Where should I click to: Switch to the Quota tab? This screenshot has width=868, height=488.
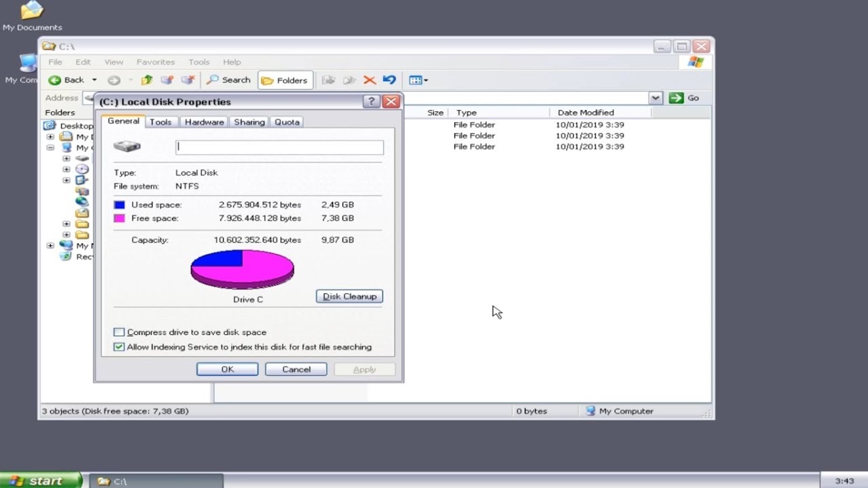(287, 122)
